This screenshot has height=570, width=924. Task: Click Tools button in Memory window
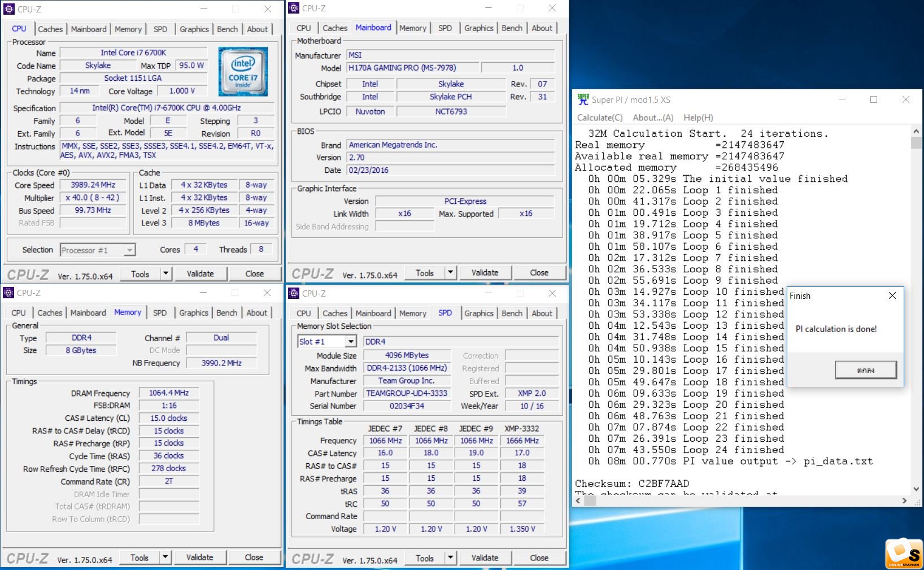click(140, 558)
